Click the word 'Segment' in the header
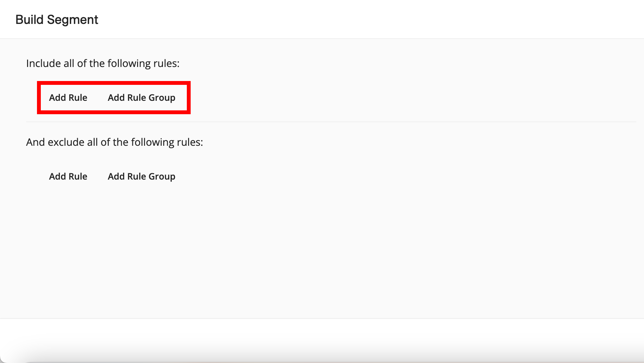The image size is (644, 363). 72,20
